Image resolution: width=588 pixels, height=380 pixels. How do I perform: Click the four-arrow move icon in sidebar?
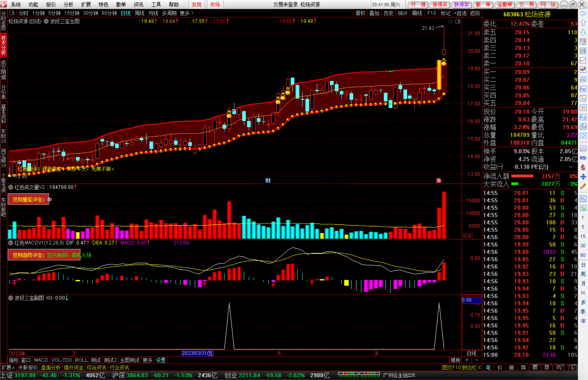click(x=583, y=177)
